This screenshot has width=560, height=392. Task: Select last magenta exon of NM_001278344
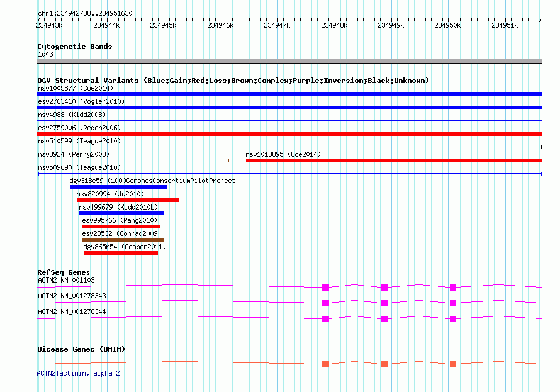click(x=452, y=319)
